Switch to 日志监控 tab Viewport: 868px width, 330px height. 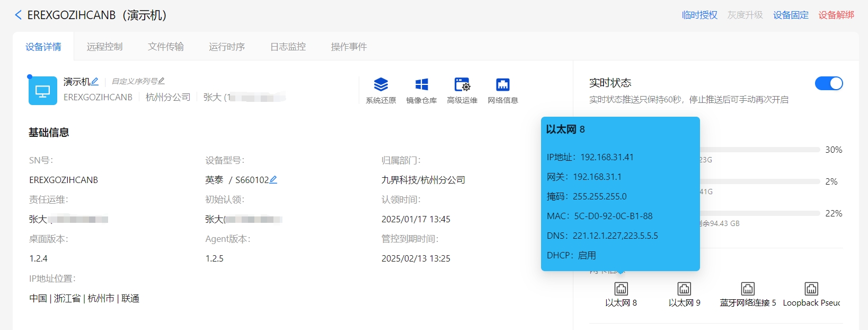pos(288,47)
